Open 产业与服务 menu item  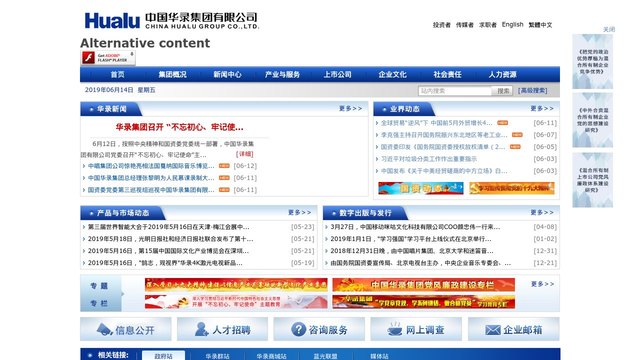282,75
